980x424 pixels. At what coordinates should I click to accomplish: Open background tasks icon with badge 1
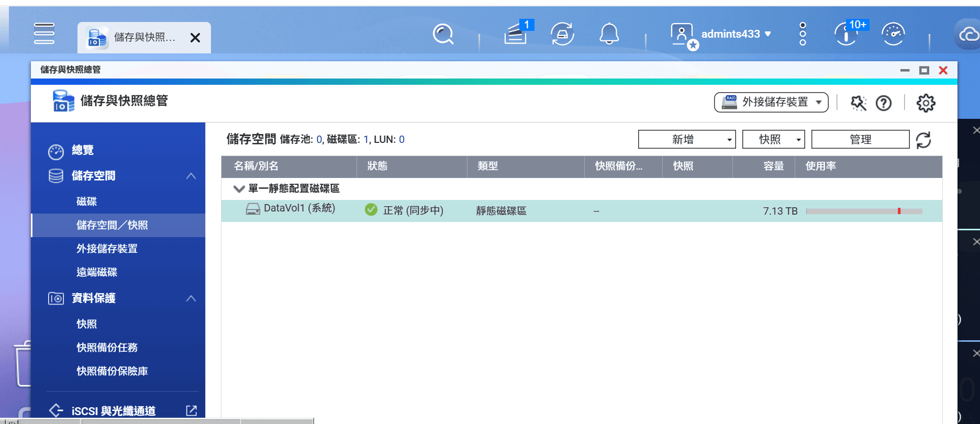point(516,34)
